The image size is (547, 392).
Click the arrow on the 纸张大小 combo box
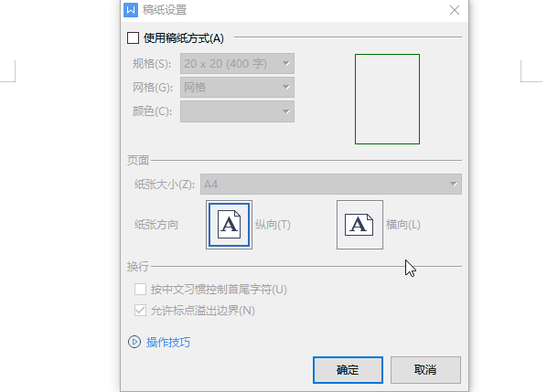453,184
